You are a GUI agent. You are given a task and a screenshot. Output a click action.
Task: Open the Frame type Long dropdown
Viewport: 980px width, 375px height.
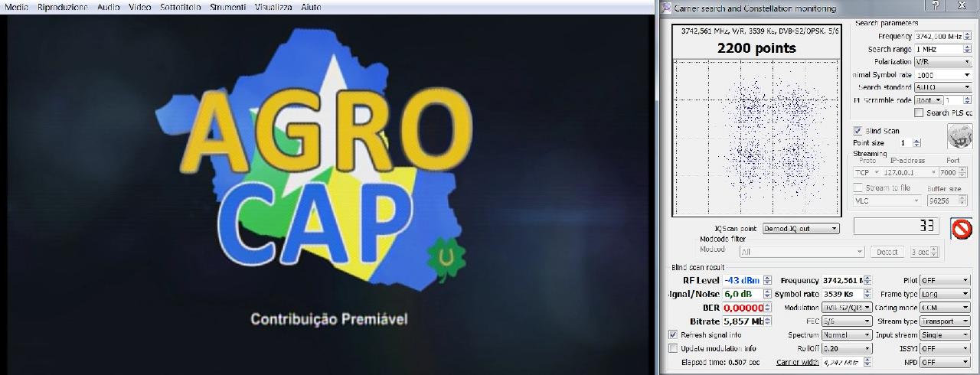[945, 294]
